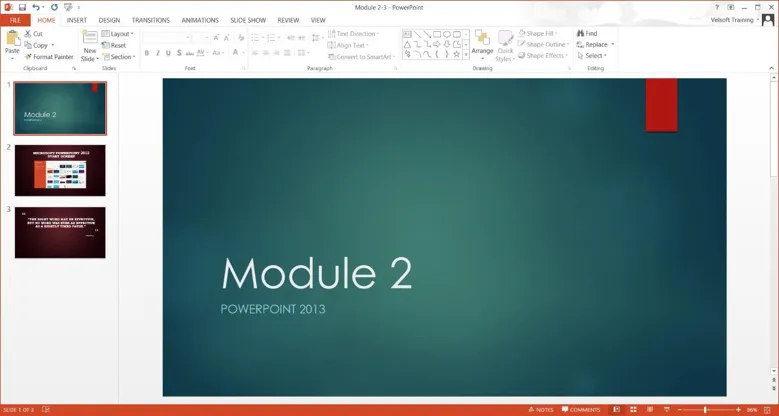
Task: Pick the Isosceles Triangle shape
Action: pyautogui.click(x=407, y=44)
